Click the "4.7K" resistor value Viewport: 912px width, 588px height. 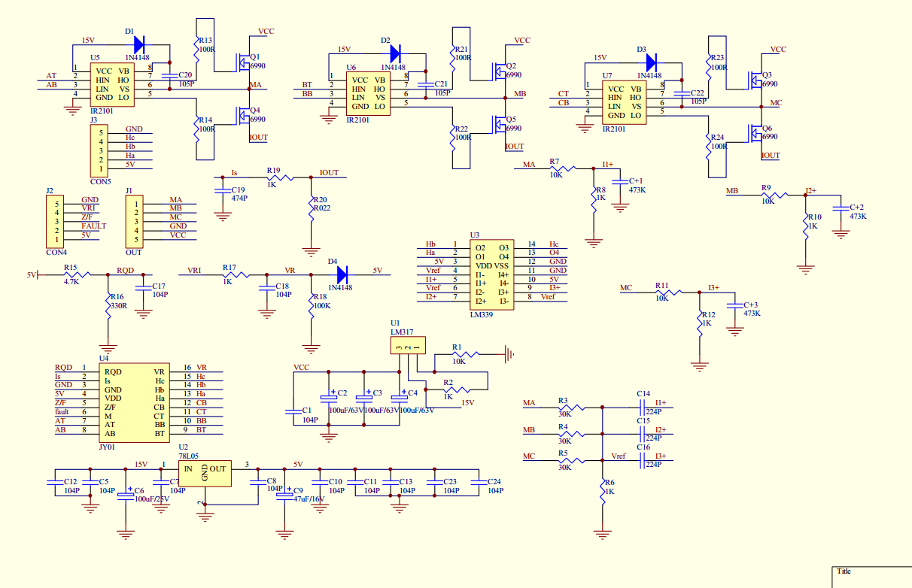(72, 282)
